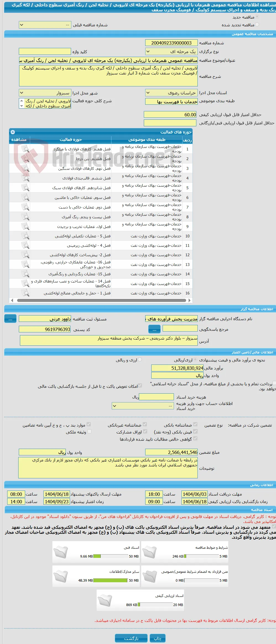This screenshot has height=644, width=276.
Task: Click the ردیف column header
Action: (x=187, y=140)
